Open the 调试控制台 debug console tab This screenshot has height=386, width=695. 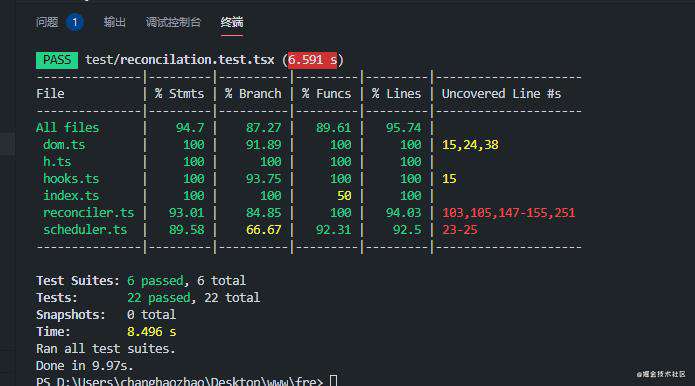tap(173, 22)
